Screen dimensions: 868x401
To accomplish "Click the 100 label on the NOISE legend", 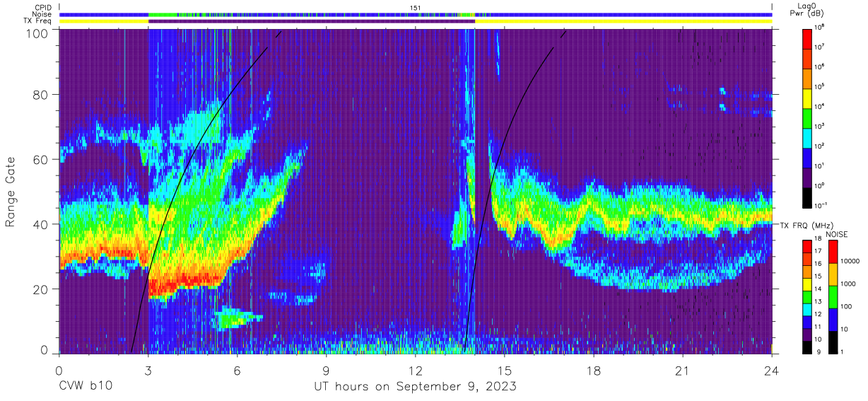I will pos(847,307).
